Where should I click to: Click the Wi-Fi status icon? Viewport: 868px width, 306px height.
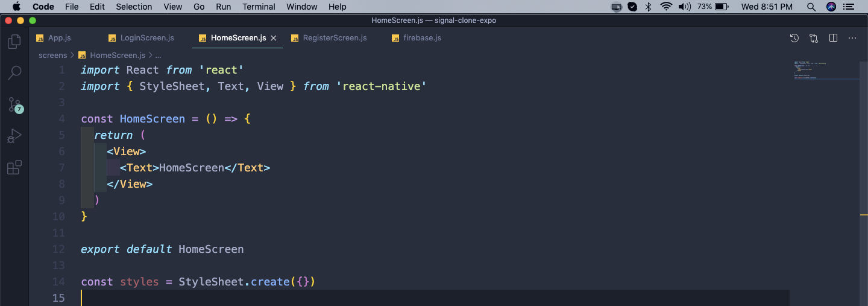point(666,7)
